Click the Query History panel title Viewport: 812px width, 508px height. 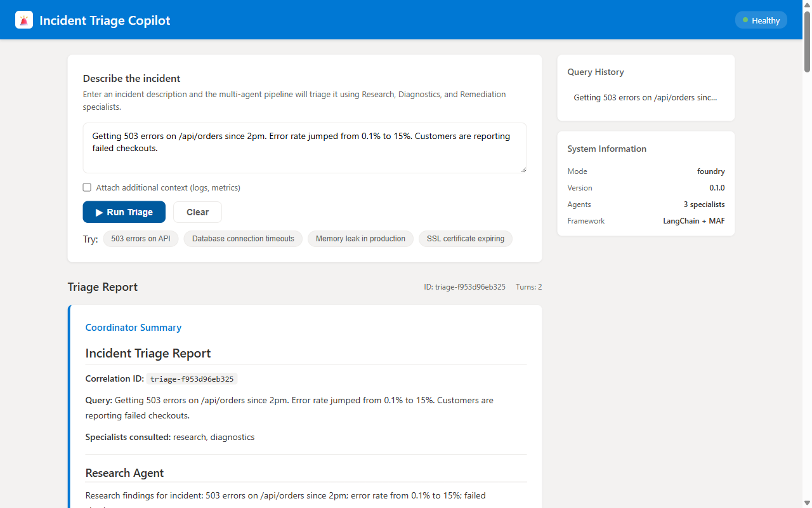coord(595,72)
